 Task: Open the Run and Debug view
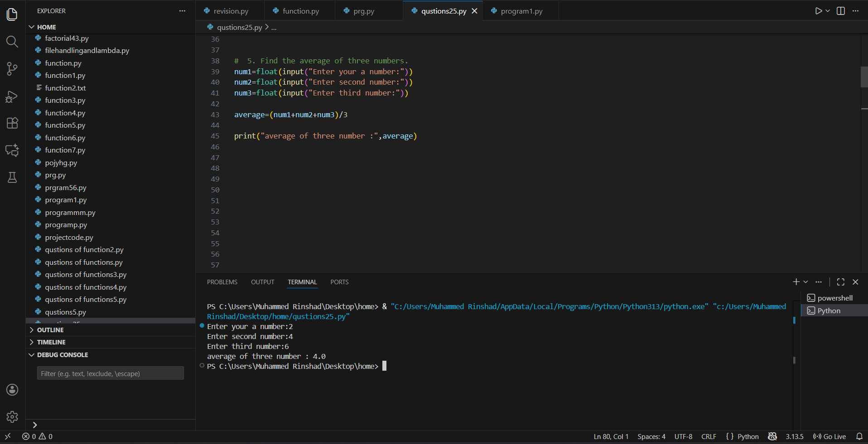12,96
